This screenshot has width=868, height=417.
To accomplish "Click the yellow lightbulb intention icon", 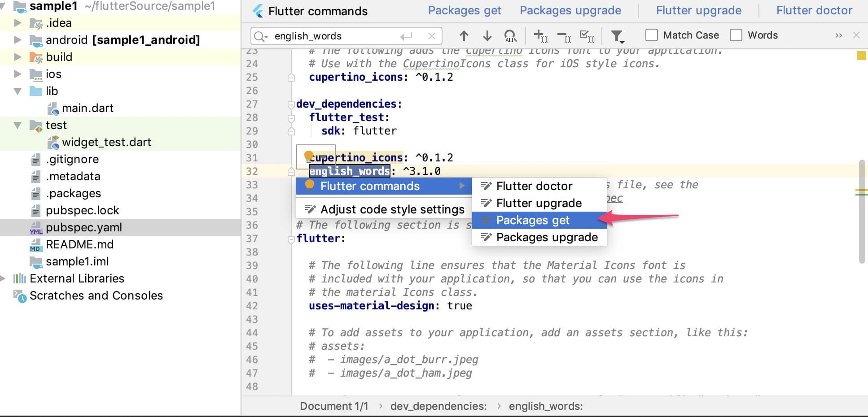I will (309, 156).
